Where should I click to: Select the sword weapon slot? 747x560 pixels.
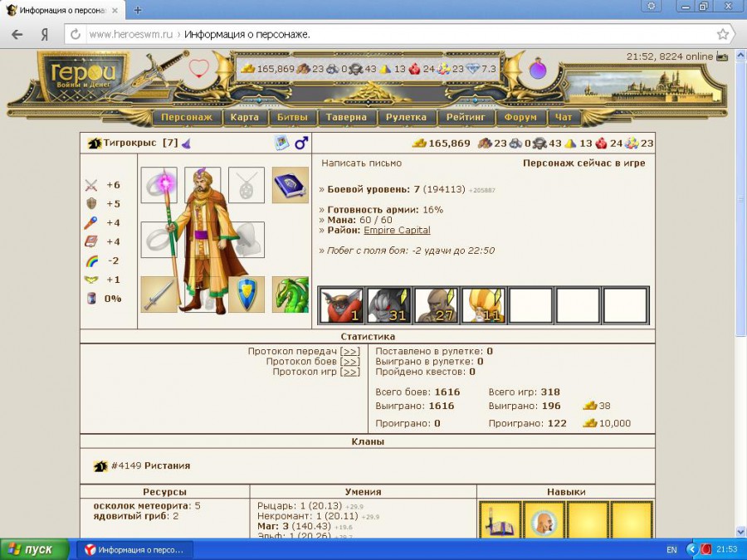[159, 295]
